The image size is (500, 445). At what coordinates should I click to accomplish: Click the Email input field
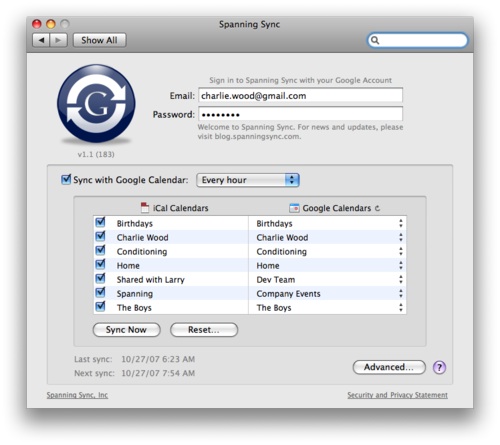300,96
